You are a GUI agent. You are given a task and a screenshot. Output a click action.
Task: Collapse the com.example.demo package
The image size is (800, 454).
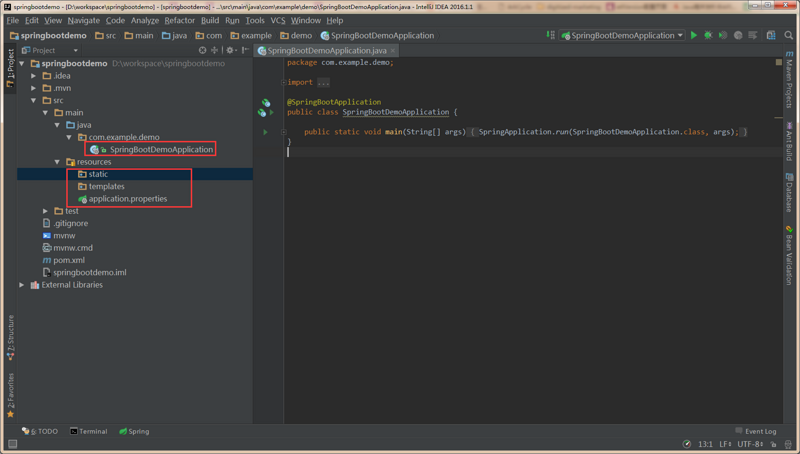69,137
